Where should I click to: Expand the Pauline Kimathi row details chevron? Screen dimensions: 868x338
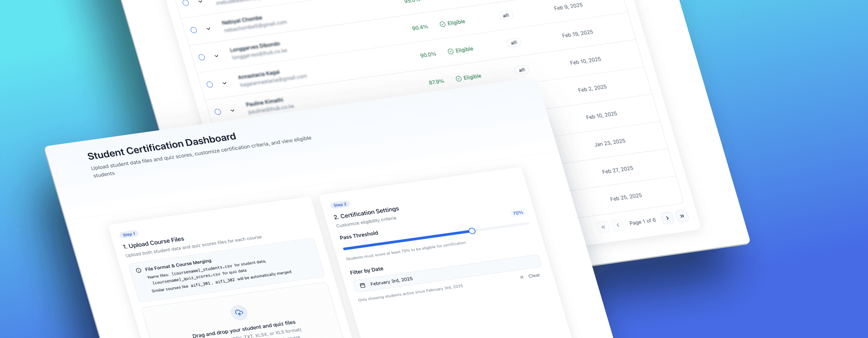tap(232, 110)
